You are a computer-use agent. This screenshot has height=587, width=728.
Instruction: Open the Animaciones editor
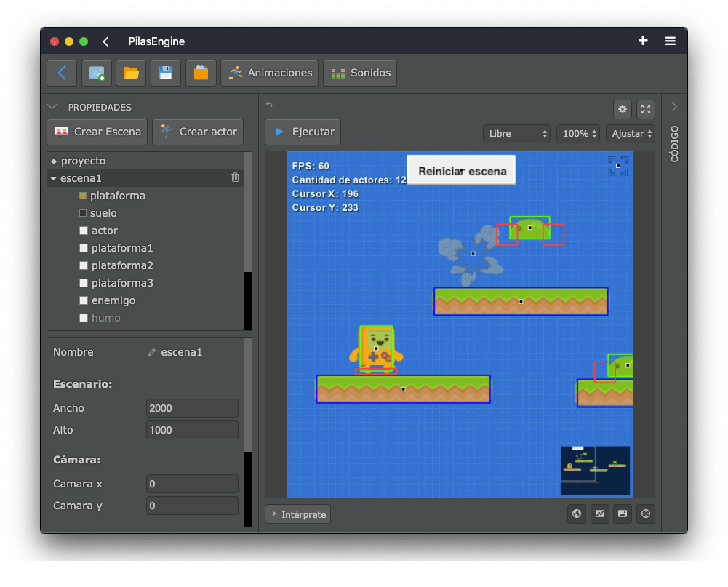coord(269,73)
